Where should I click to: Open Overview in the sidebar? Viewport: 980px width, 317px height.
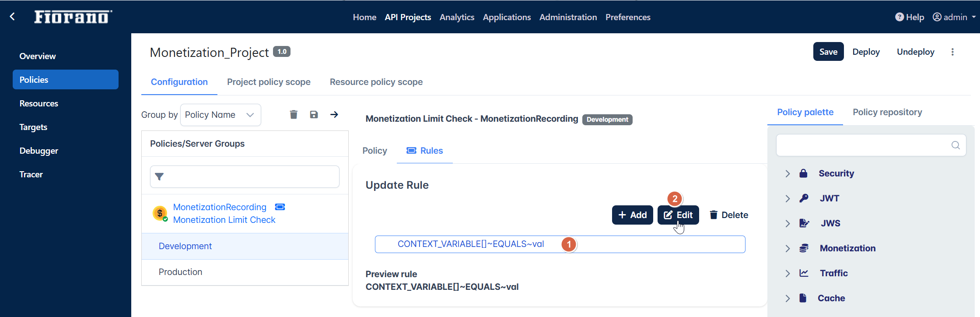click(38, 56)
